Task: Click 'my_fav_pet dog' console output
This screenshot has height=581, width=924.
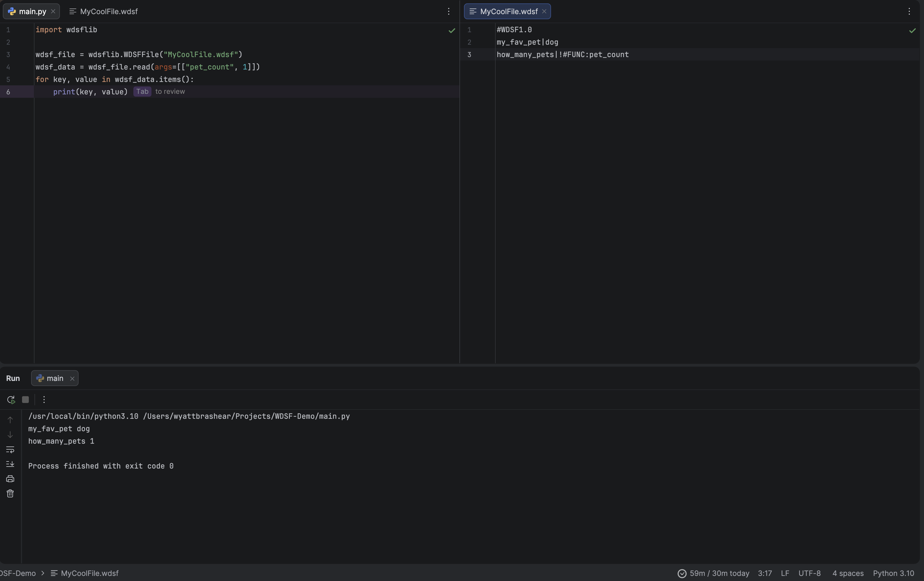Action: click(59, 429)
